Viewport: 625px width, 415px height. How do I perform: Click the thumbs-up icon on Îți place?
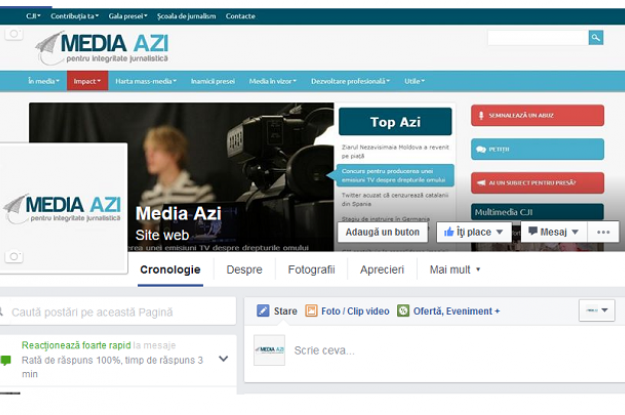tap(449, 232)
